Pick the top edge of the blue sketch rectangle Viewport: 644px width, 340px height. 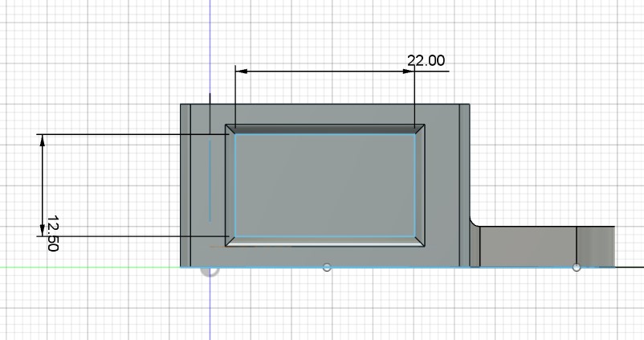pyautogui.click(x=324, y=134)
